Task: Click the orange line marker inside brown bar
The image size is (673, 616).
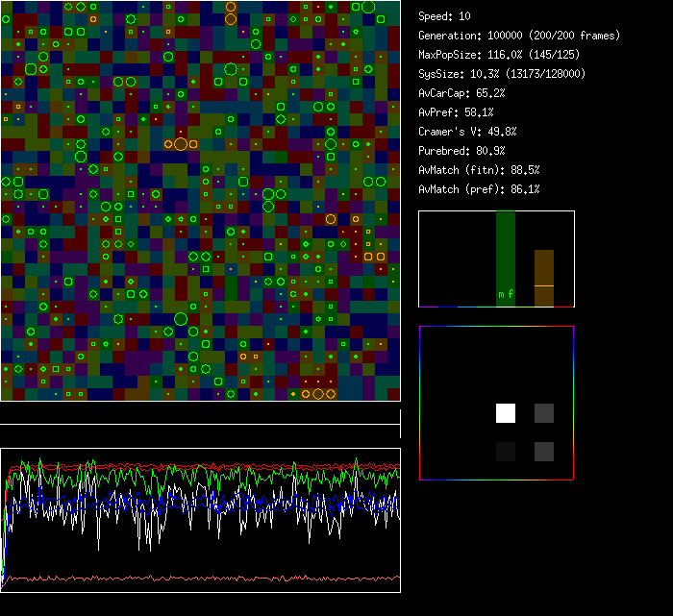Action: (x=544, y=285)
